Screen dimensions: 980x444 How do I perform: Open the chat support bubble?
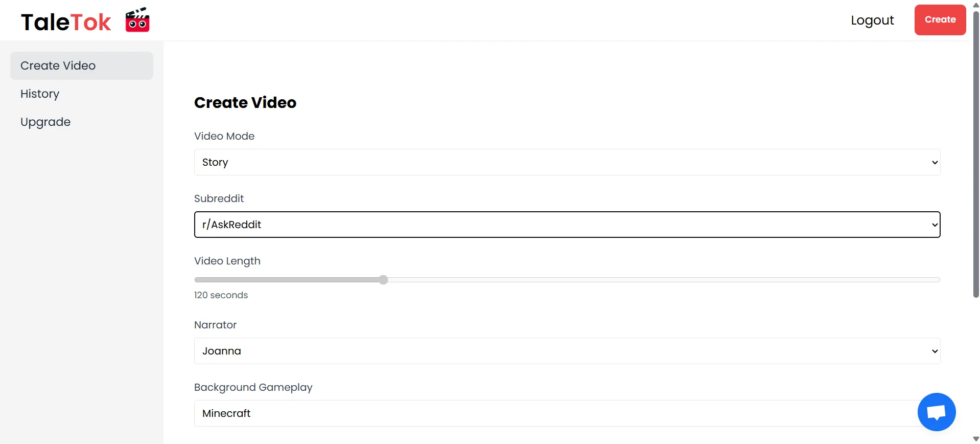click(x=936, y=412)
